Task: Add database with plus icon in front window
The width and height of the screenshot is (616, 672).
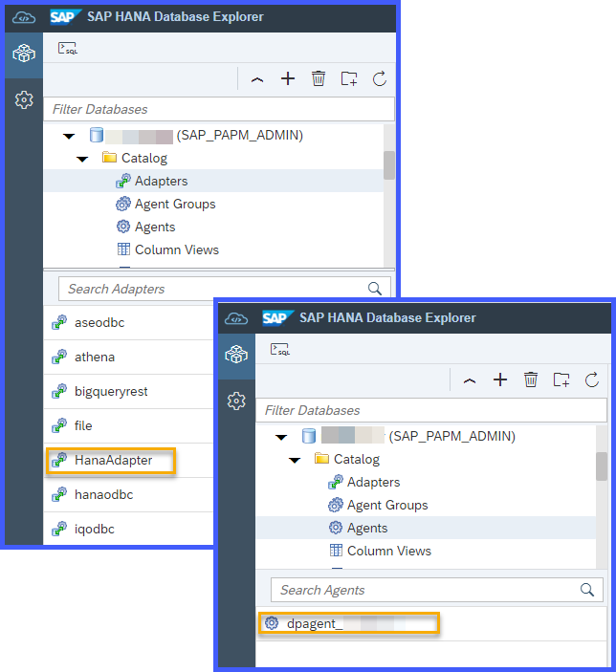Action: point(500,379)
